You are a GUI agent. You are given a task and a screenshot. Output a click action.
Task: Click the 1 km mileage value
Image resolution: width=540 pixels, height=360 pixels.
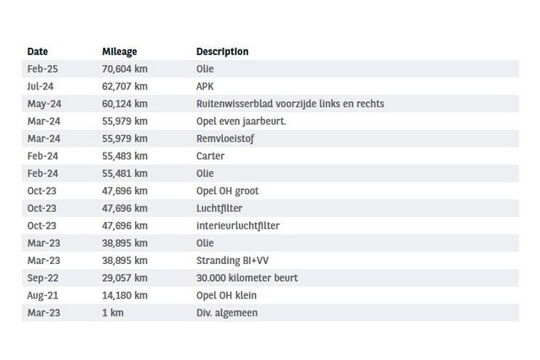(113, 313)
